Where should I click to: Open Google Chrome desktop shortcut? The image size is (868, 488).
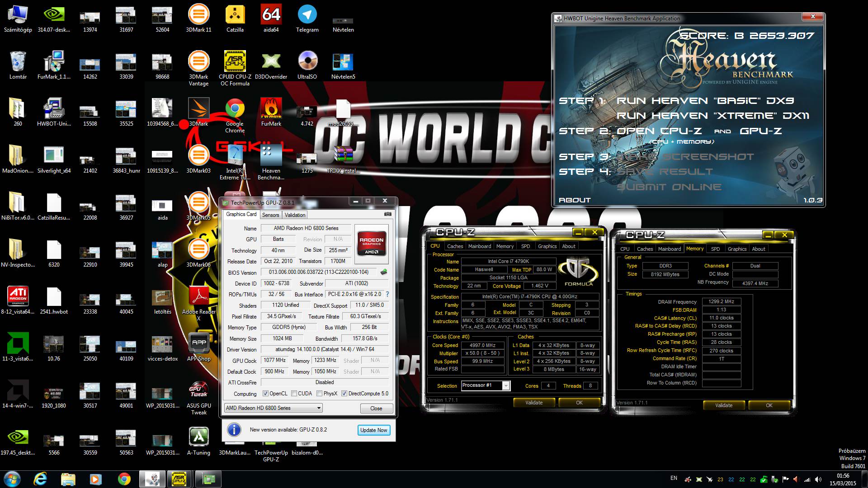(235, 116)
